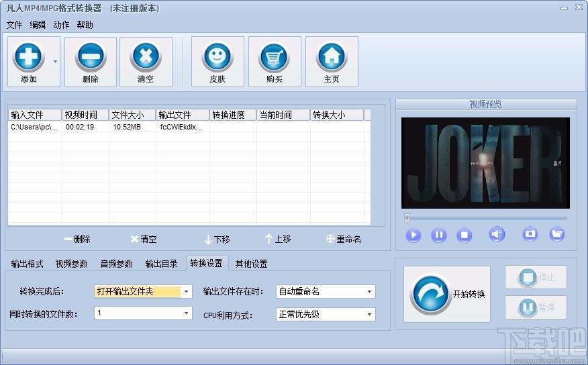Take a snapshot with the camera icon

pyautogui.click(x=530, y=234)
